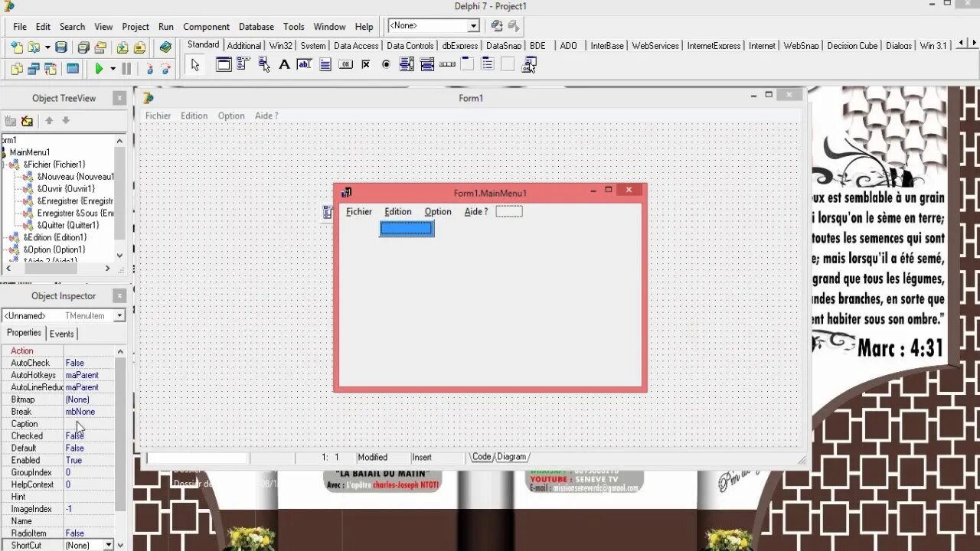Switch to the Data Access palette tab
The height and width of the screenshot is (551, 980).
(x=356, y=46)
